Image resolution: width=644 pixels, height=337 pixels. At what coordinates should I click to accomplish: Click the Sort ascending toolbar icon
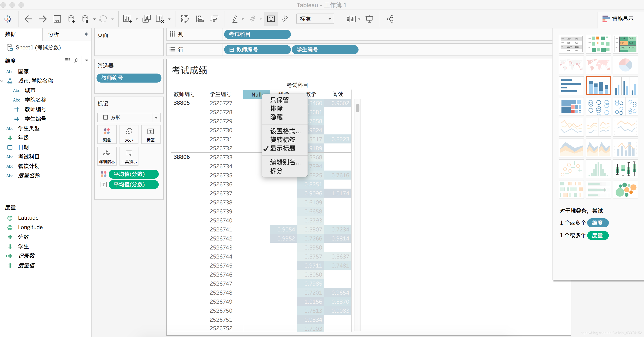point(200,19)
